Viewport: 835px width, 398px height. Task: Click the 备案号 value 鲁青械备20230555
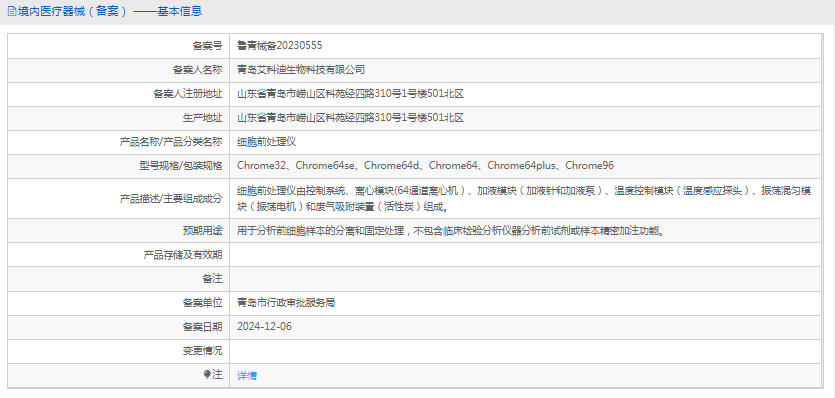pyautogui.click(x=280, y=46)
